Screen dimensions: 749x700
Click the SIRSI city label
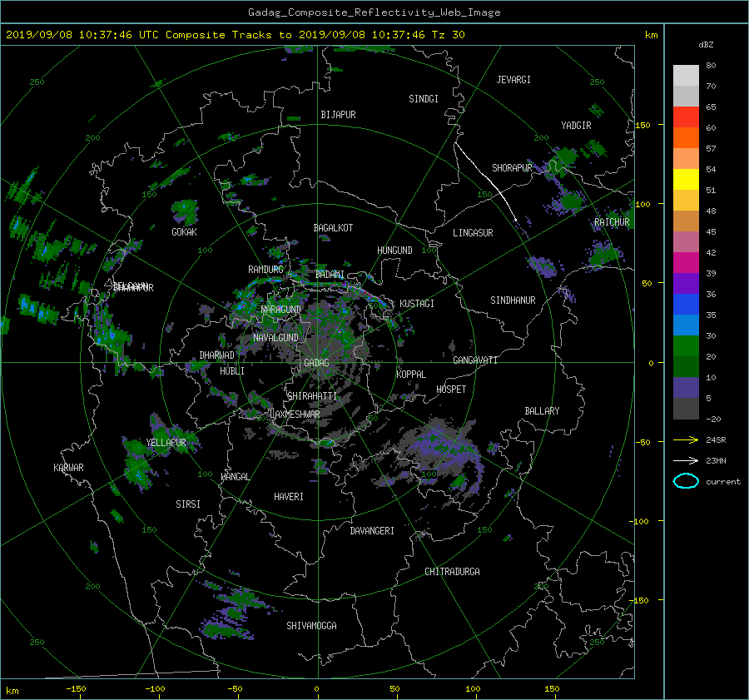click(x=188, y=504)
